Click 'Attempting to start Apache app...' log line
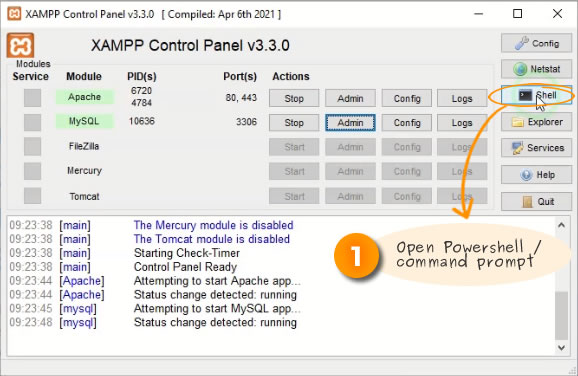578x376 pixels. click(217, 281)
